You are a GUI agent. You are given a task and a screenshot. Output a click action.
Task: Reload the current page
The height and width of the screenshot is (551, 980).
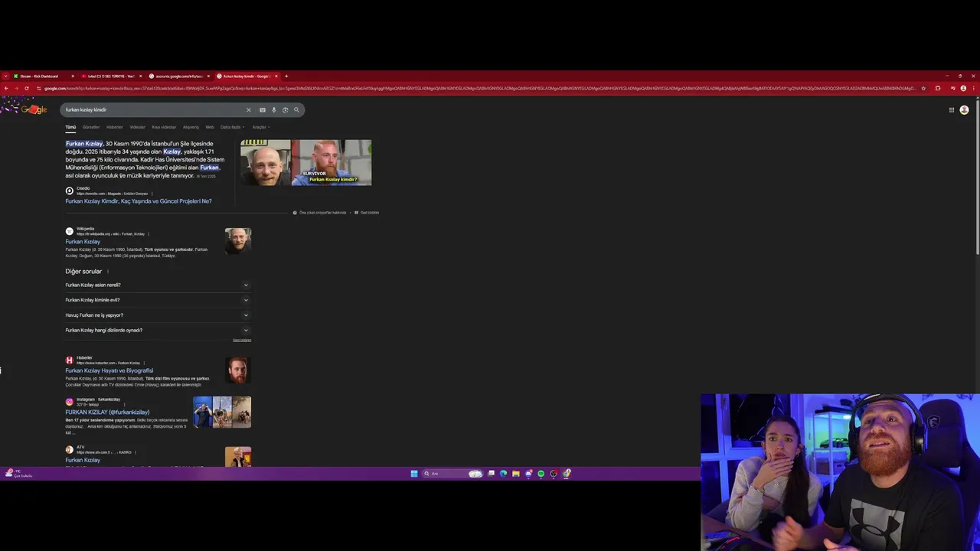point(27,88)
